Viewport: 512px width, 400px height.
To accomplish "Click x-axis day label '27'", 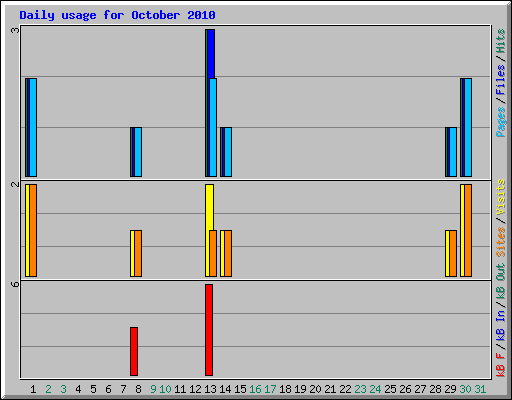I will click(420, 389).
